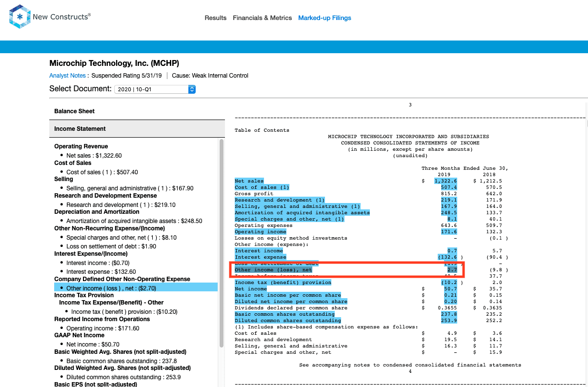588x387 pixels.
Task: Open Financials & Metrics tab
Action: [x=262, y=18]
